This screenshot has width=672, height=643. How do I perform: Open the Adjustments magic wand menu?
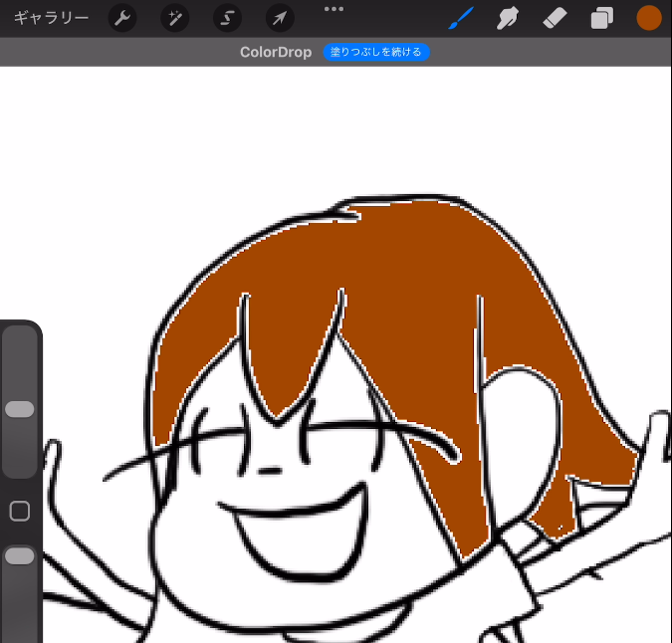[x=175, y=18]
